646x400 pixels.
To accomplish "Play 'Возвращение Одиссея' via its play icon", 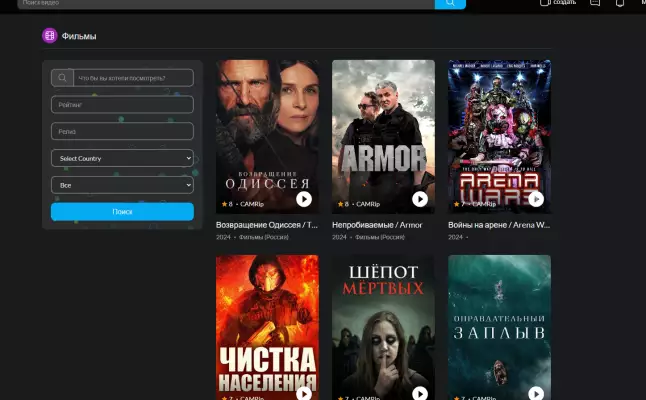I will click(304, 199).
